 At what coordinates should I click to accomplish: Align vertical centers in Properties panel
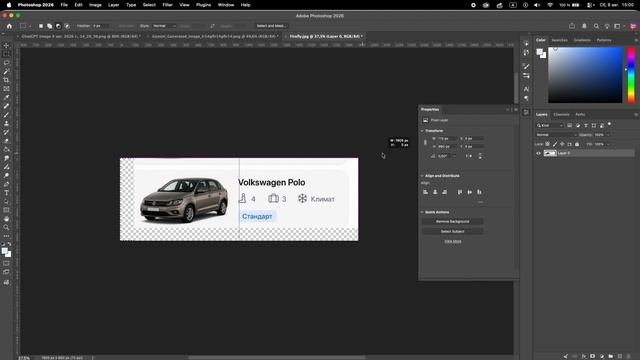470,192
